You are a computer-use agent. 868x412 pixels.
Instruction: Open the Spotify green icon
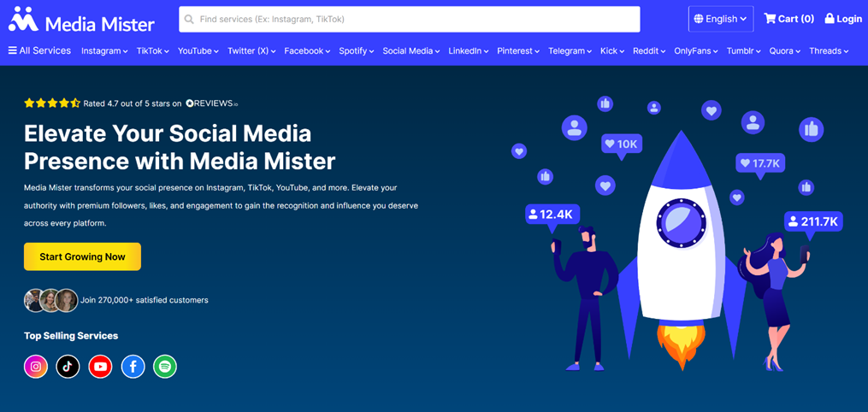165,367
